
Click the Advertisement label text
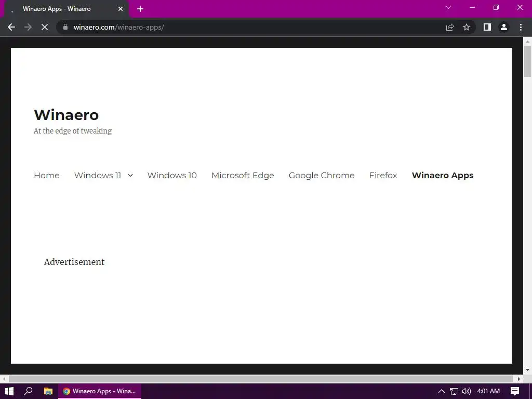point(74,262)
